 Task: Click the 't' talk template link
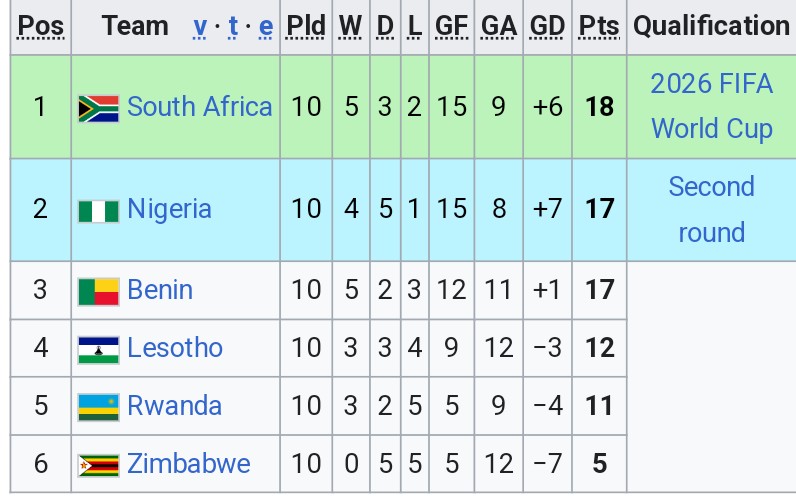(x=233, y=26)
